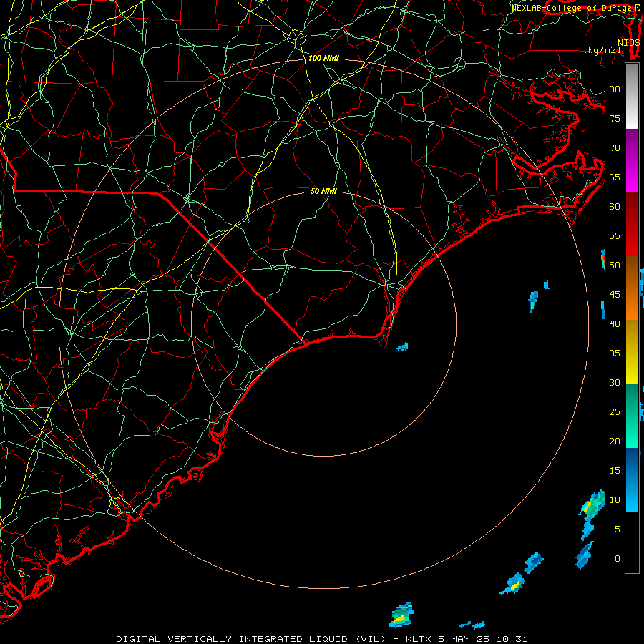The width and height of the screenshot is (644, 644).
Task: Click the NEXLAB-College of DuPage credit text
Action: pos(573,8)
